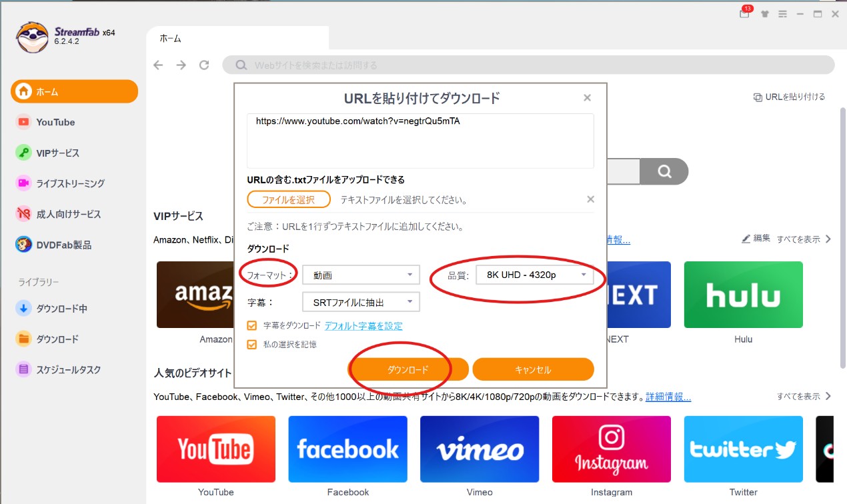
Task: Open the hamburger menu in title bar
Action: click(782, 13)
